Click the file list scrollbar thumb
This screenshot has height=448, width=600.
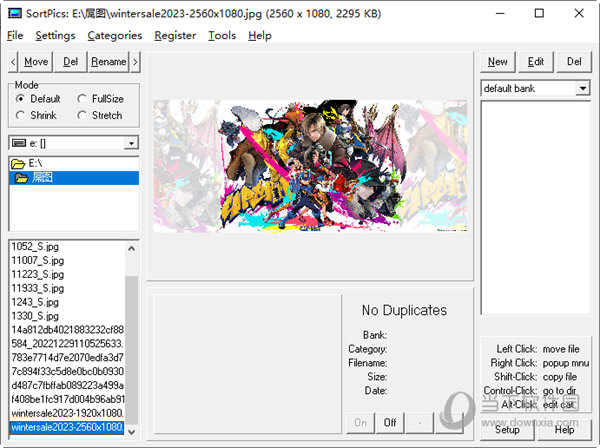131,349
